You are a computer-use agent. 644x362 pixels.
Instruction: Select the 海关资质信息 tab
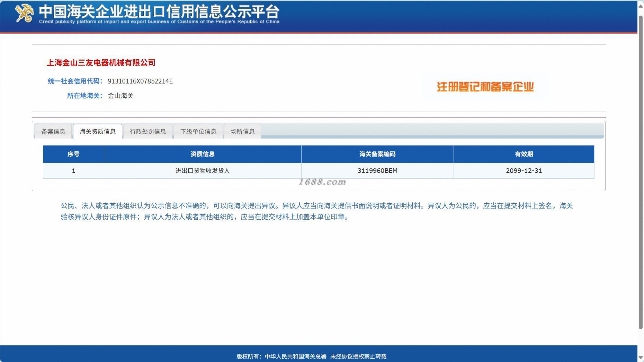pos(98,131)
